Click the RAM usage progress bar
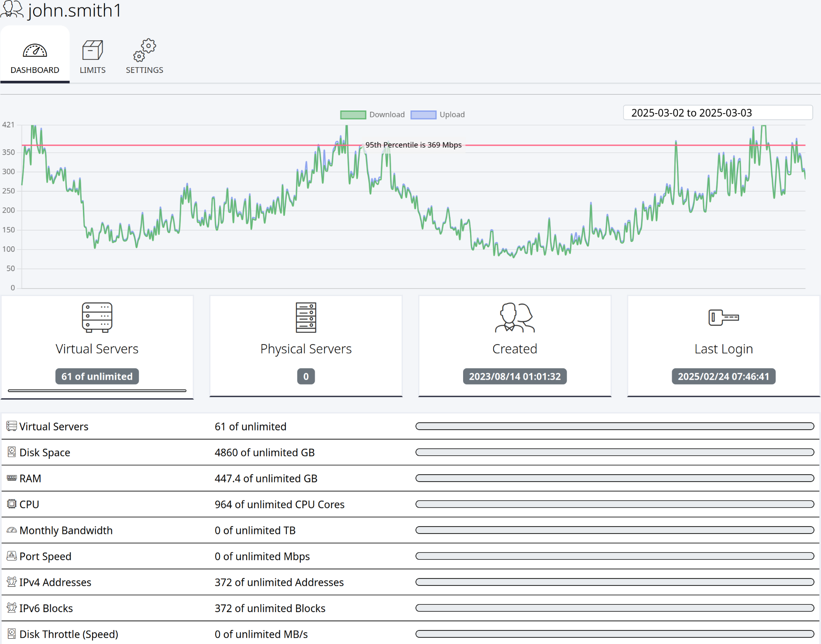Viewport: 821px width, 644px height. click(x=615, y=478)
